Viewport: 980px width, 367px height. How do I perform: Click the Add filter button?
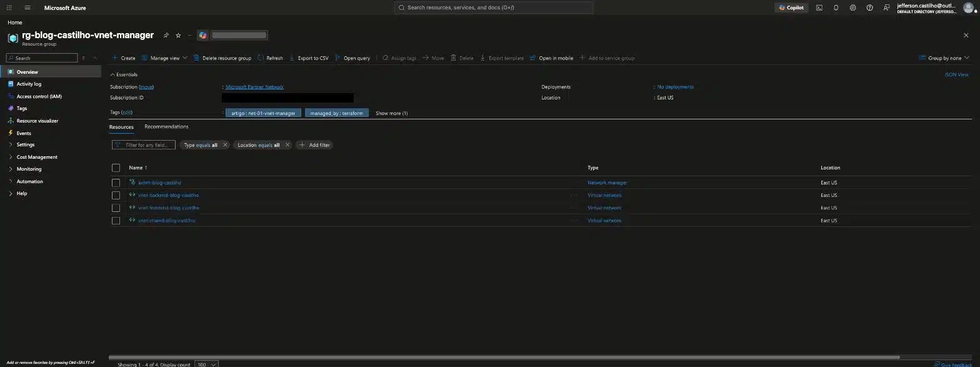[314, 145]
